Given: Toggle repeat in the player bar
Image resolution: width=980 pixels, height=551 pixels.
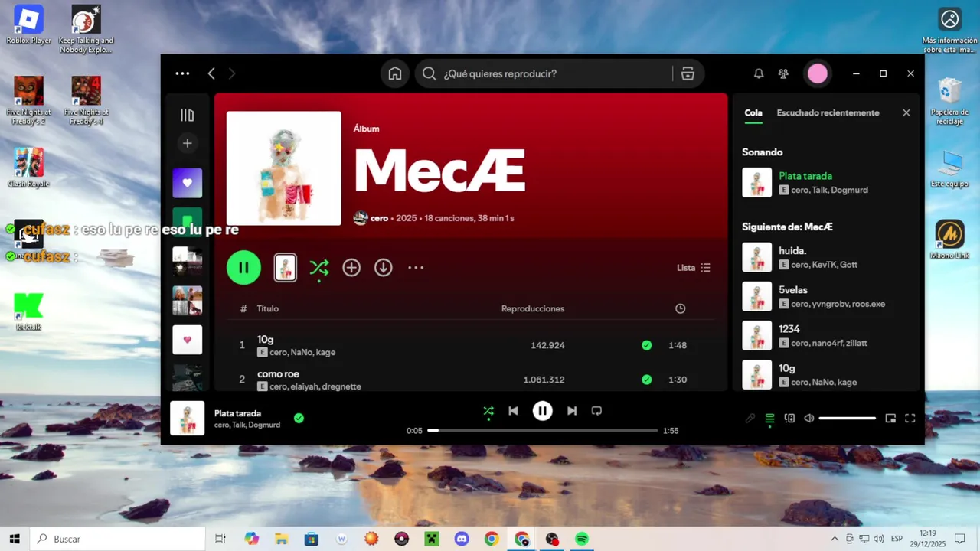Looking at the screenshot, I should click(596, 411).
